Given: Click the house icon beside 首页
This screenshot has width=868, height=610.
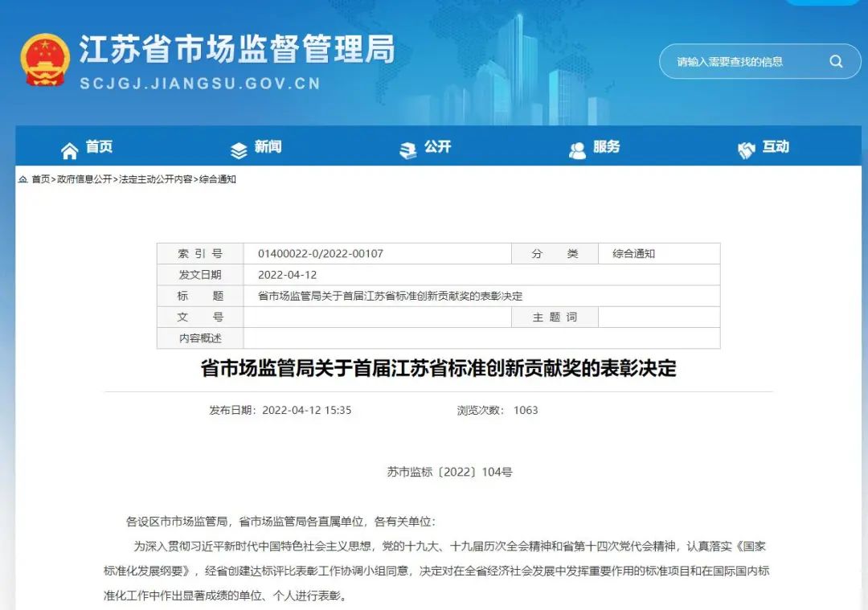Looking at the screenshot, I should [x=70, y=149].
